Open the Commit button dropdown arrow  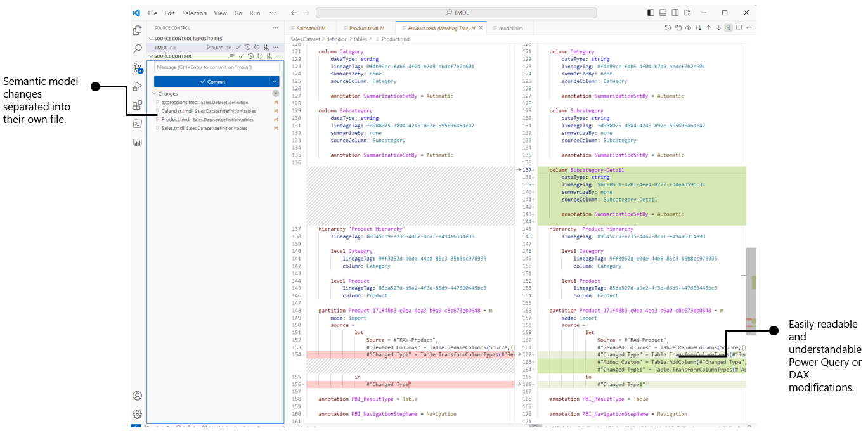pos(274,81)
